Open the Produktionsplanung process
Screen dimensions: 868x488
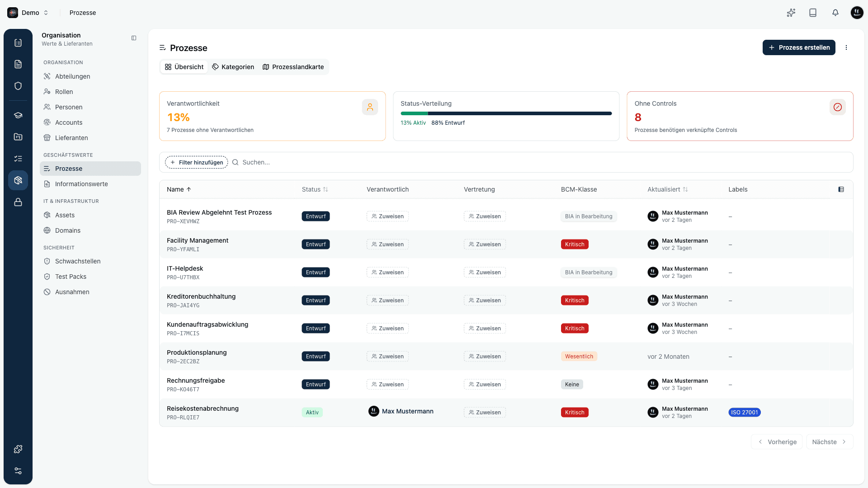pyautogui.click(x=197, y=352)
